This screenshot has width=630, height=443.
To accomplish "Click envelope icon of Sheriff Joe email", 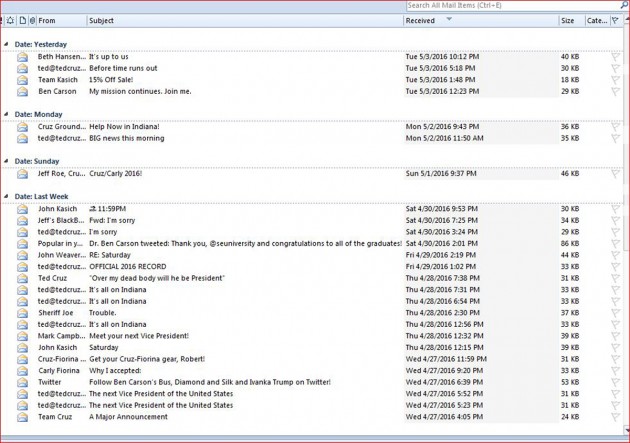I will point(22,313).
